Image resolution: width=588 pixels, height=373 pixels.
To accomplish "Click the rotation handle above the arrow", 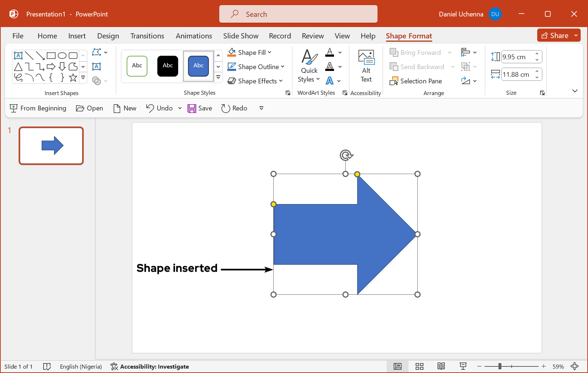I will [x=346, y=155].
